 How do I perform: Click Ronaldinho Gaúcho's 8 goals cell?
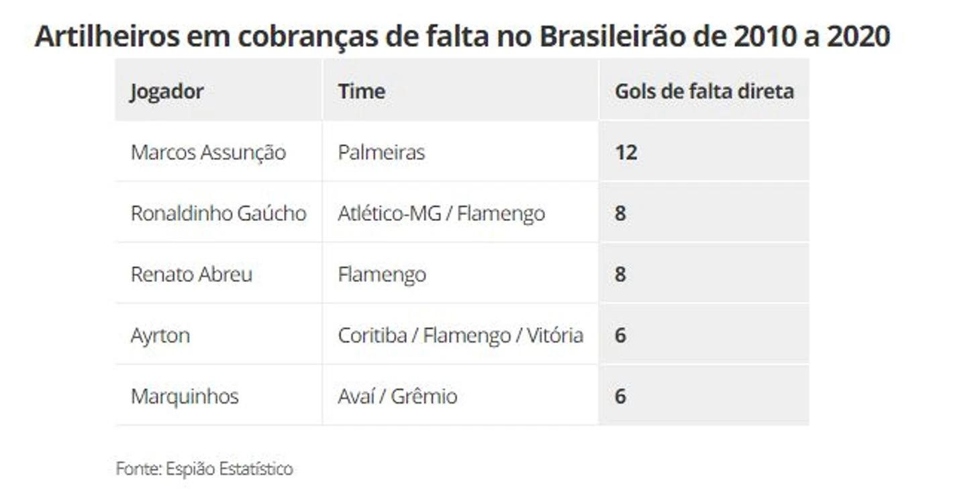[704, 213]
